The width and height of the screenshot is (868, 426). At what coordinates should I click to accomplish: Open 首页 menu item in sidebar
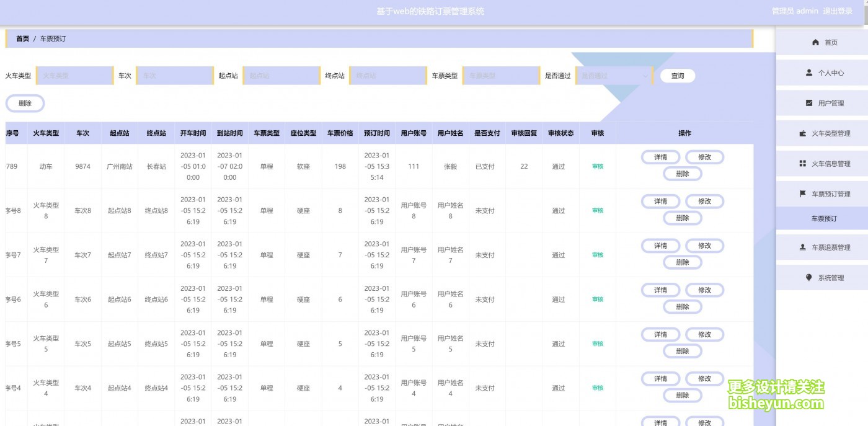822,42
